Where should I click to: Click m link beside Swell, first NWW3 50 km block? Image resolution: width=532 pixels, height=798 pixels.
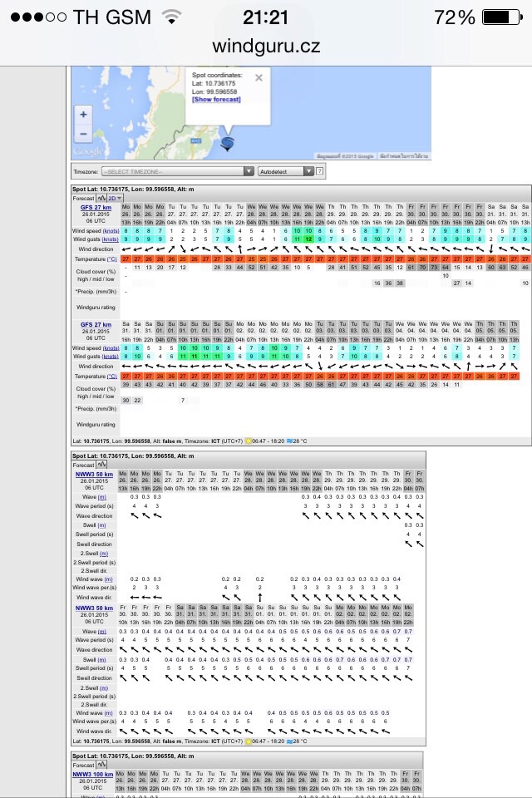[101, 525]
